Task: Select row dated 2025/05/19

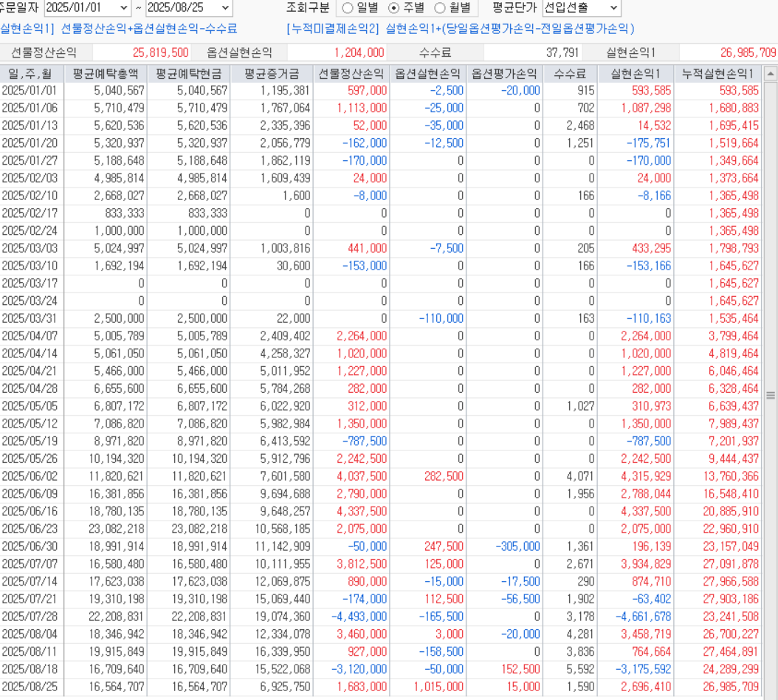Action: [x=381, y=442]
